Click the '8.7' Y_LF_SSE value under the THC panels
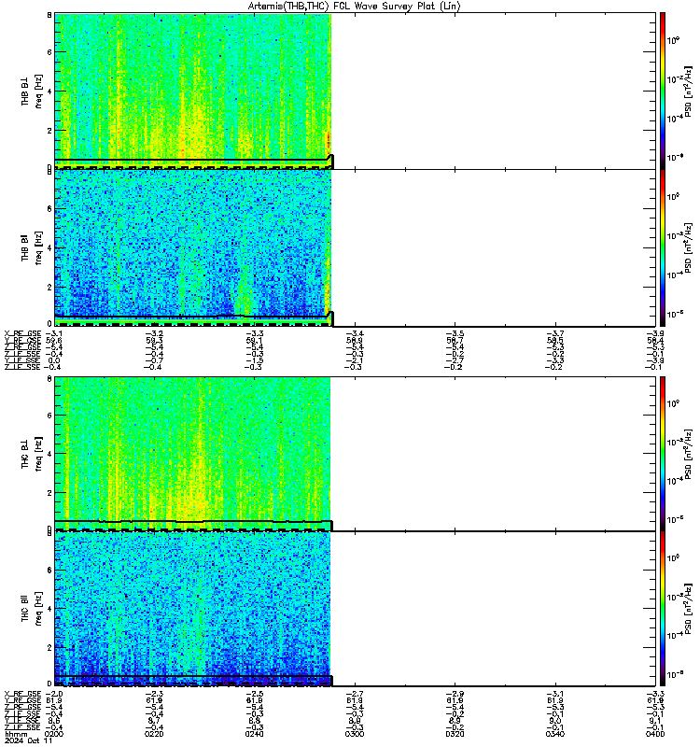The height and width of the screenshot is (747, 700). [x=156, y=721]
